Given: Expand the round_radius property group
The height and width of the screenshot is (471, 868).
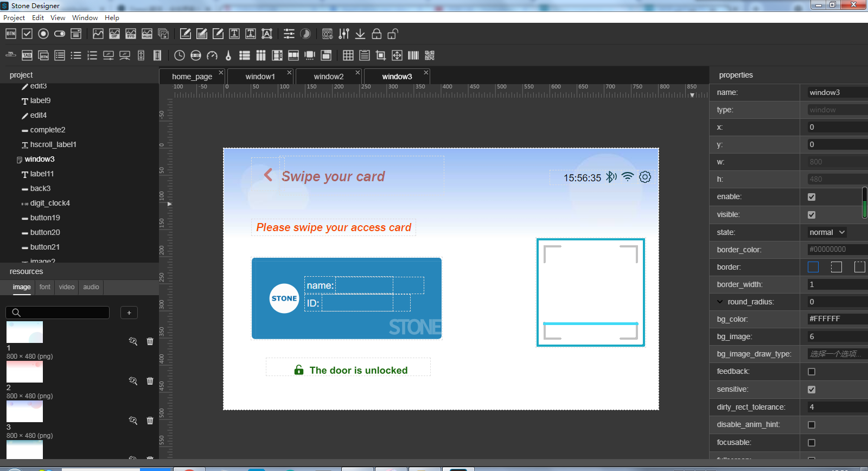Looking at the screenshot, I should pyautogui.click(x=720, y=302).
